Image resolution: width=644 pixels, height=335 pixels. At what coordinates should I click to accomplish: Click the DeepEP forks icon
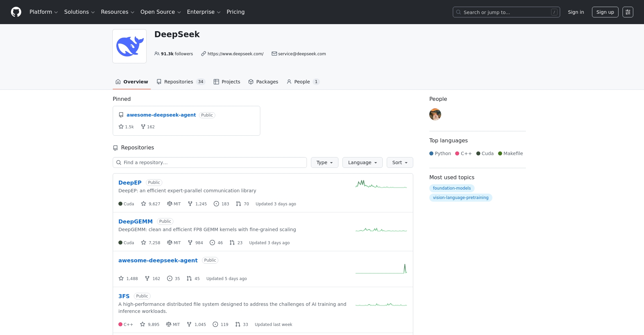190,204
